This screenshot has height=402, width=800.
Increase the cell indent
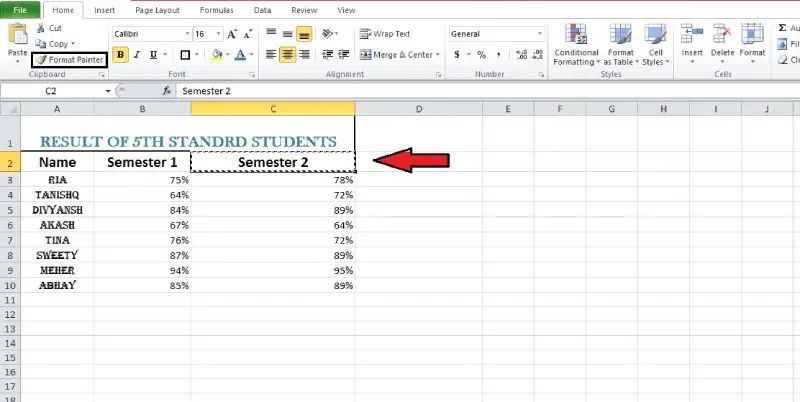point(343,55)
